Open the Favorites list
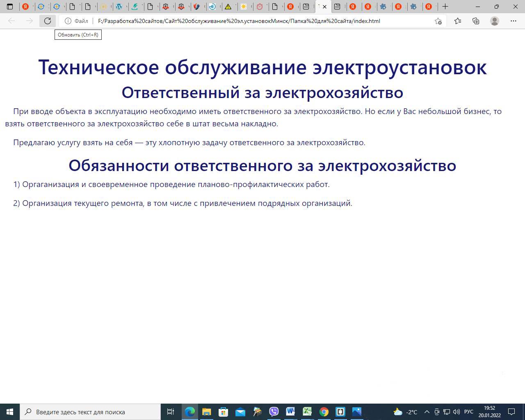525x420 pixels. (458, 21)
